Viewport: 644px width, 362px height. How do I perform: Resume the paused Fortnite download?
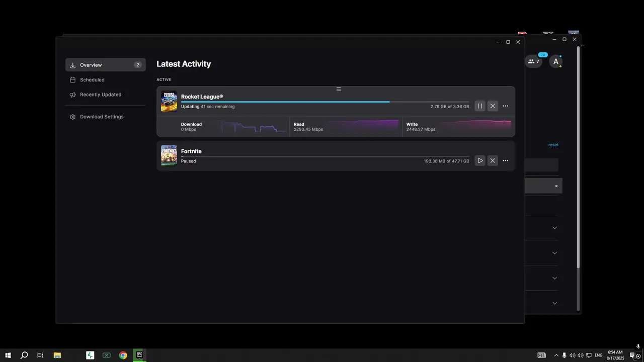click(x=480, y=161)
